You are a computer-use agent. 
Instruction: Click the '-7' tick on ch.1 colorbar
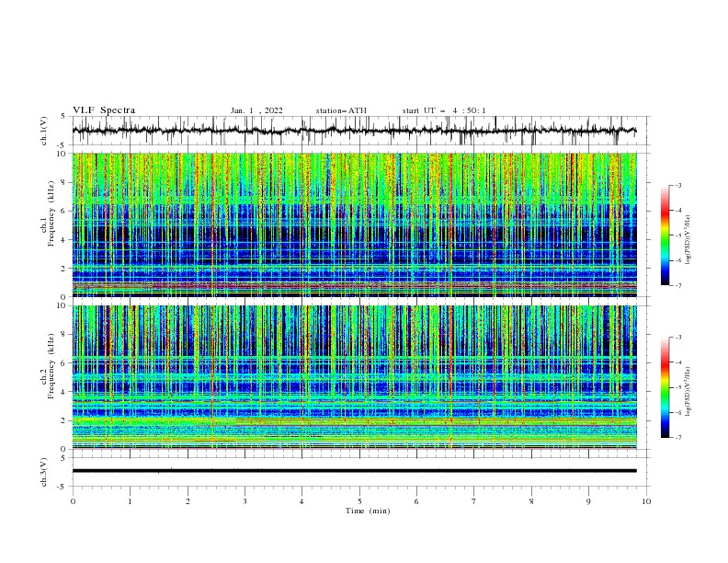678,285
